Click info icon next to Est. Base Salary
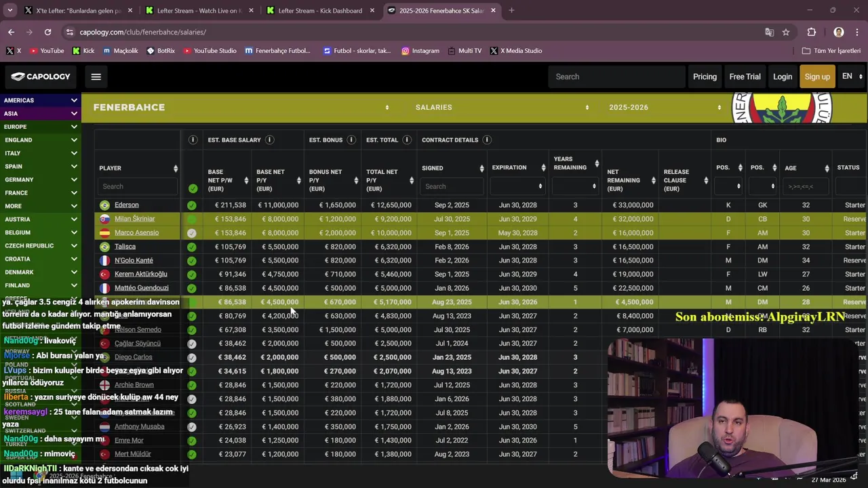The height and width of the screenshot is (488, 868). click(269, 140)
